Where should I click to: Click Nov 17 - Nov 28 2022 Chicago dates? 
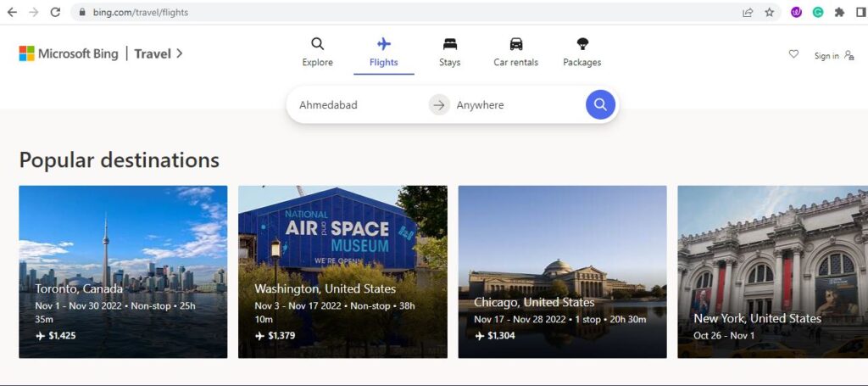point(520,320)
